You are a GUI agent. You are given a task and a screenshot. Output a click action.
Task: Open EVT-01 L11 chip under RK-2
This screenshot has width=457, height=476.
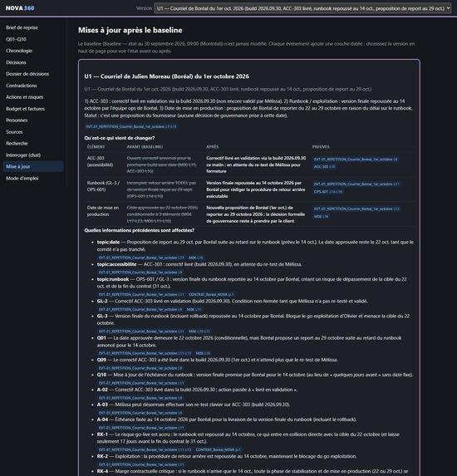[141, 464]
